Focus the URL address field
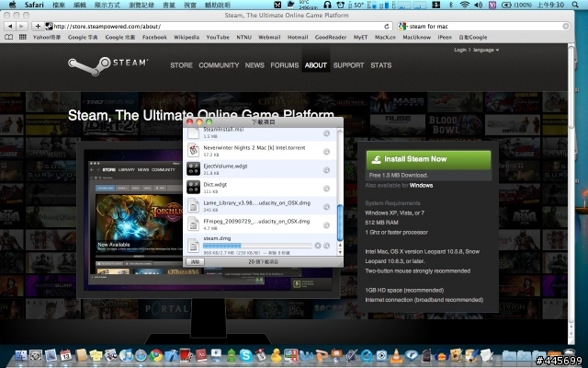 214,27
